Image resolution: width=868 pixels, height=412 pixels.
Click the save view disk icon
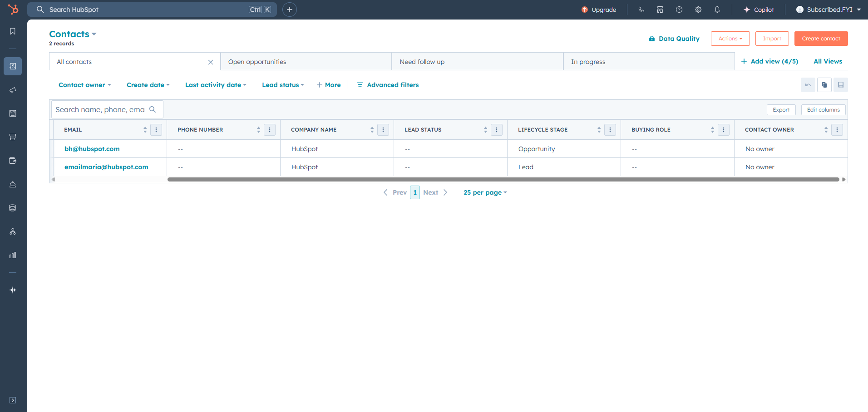click(x=841, y=85)
